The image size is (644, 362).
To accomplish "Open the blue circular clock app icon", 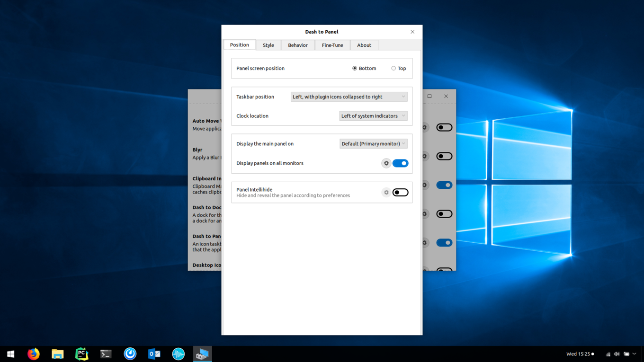I will coord(130,354).
